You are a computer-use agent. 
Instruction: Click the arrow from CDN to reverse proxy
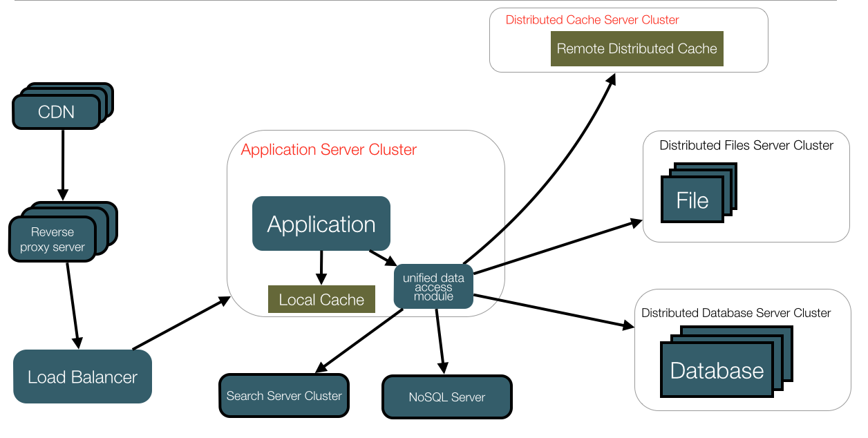point(63,162)
